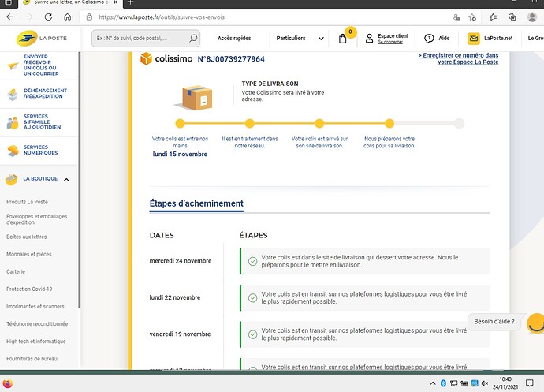The height and width of the screenshot is (392, 544).
Task: Click the muted speaker tray icon
Action: [485, 383]
